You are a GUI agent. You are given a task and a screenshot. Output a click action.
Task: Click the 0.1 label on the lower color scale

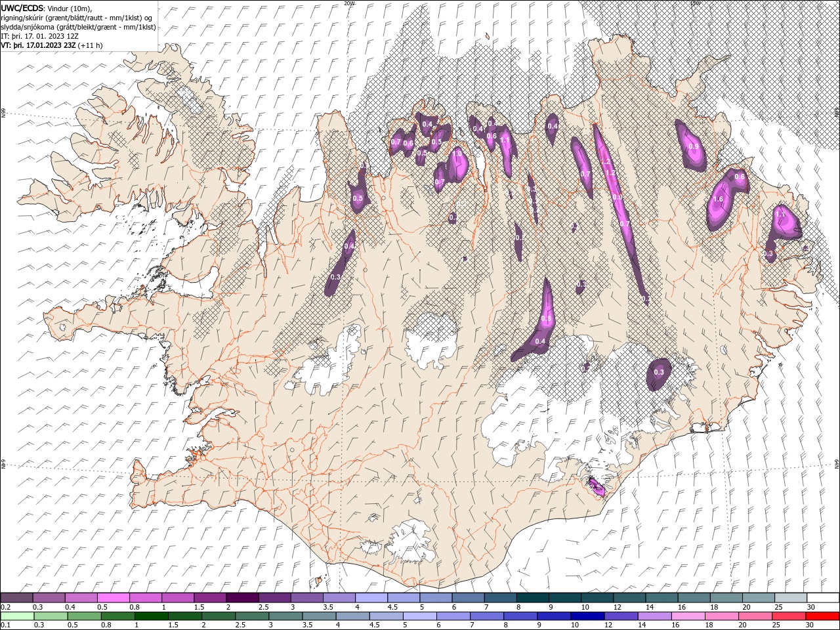[5, 625]
